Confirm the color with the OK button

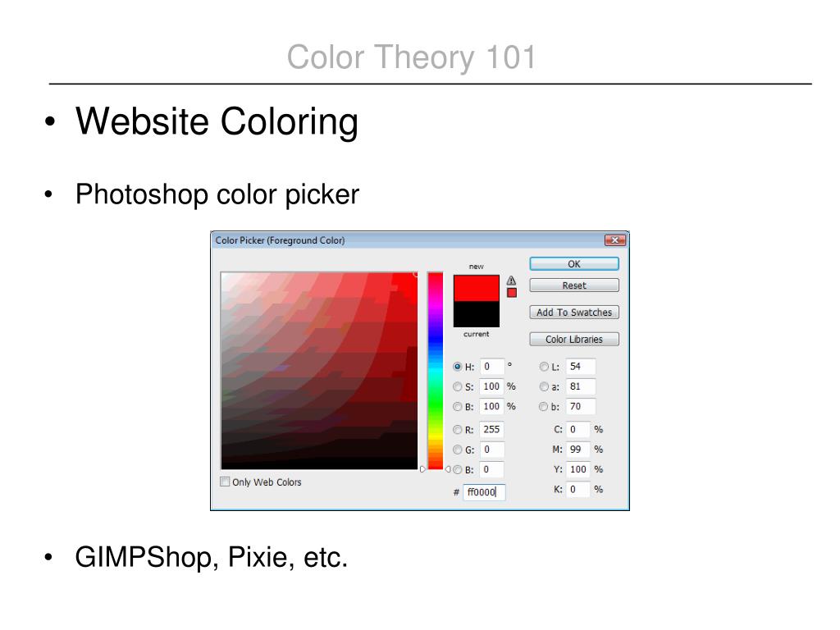pos(573,263)
